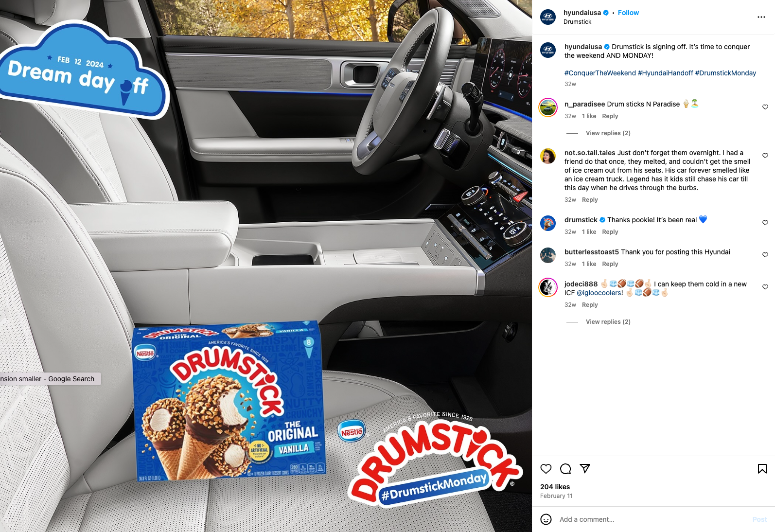Image resolution: width=775 pixels, height=532 pixels.
Task: Reply to butterlesstoast5's comment
Action: [610, 264]
